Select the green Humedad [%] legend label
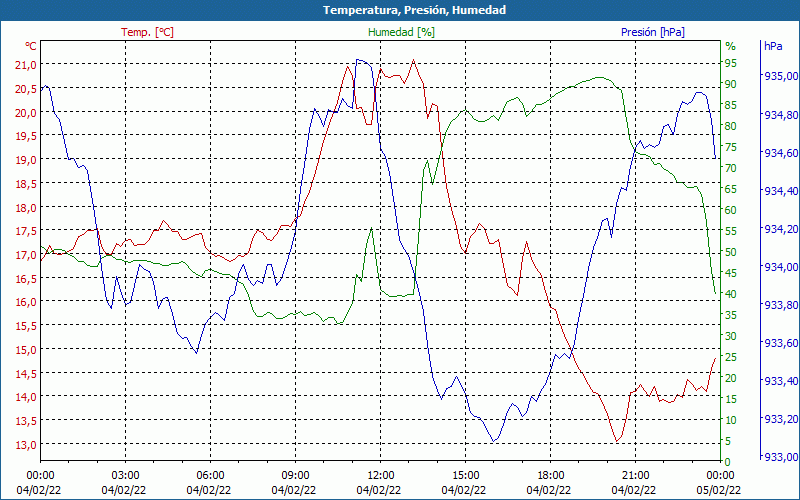800x500 pixels. (x=402, y=32)
